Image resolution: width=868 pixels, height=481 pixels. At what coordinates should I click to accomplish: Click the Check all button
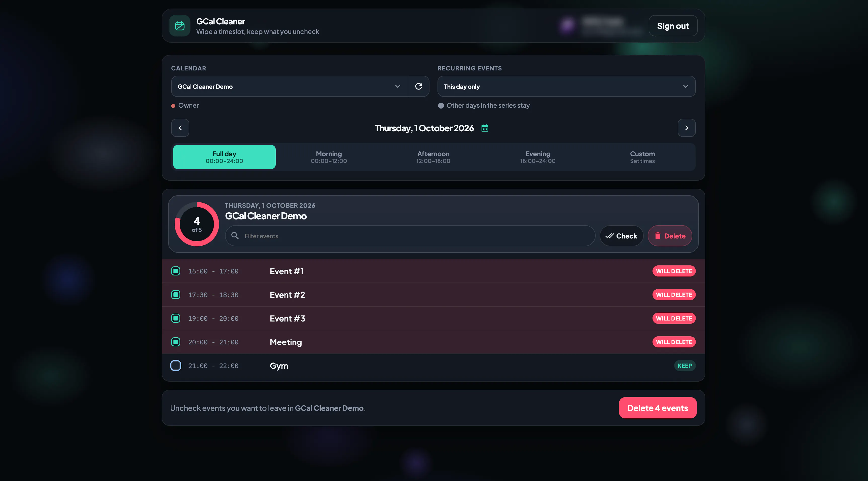621,236
